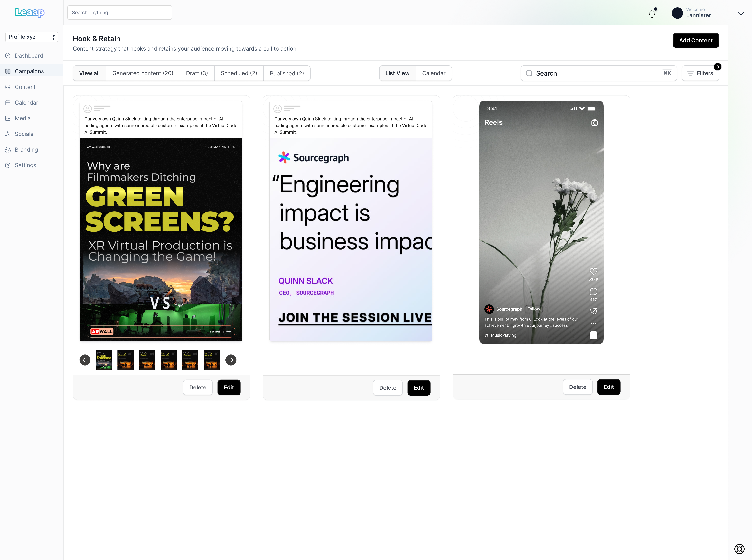Select the Scheduled (2) tab
This screenshot has height=560, width=752.
(239, 73)
